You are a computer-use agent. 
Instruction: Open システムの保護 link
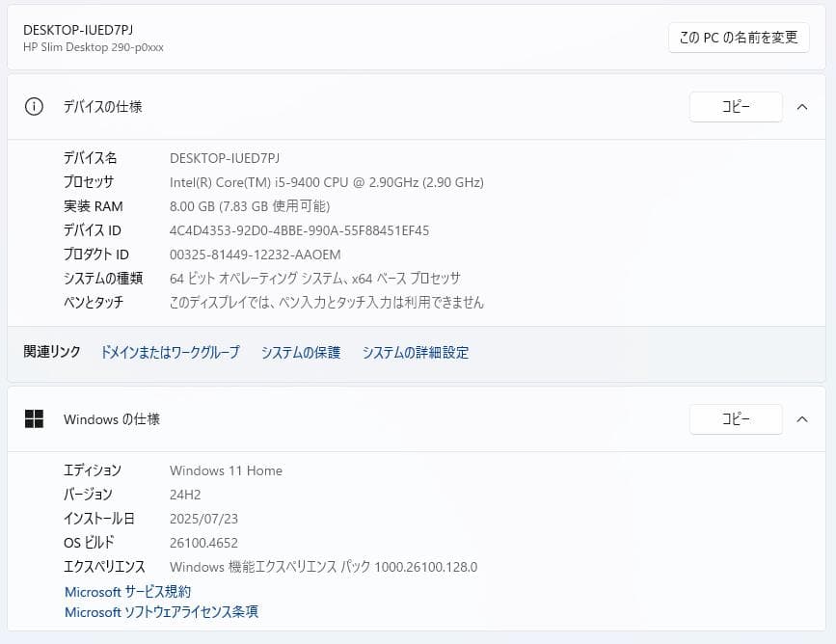(x=300, y=352)
